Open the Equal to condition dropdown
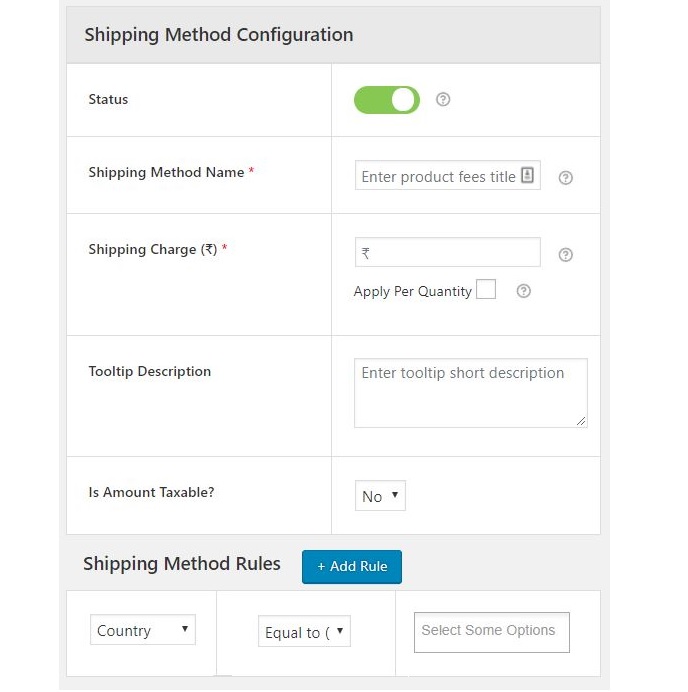688x692 pixels. point(304,632)
